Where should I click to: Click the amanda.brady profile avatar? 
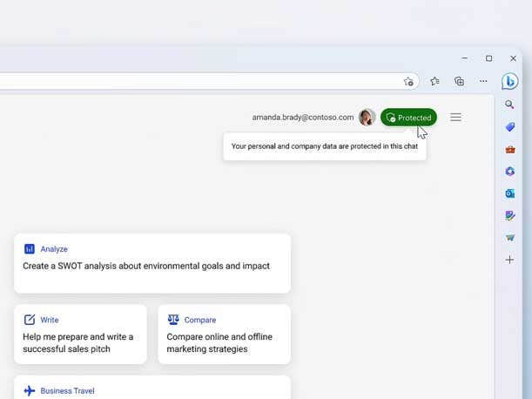(367, 118)
